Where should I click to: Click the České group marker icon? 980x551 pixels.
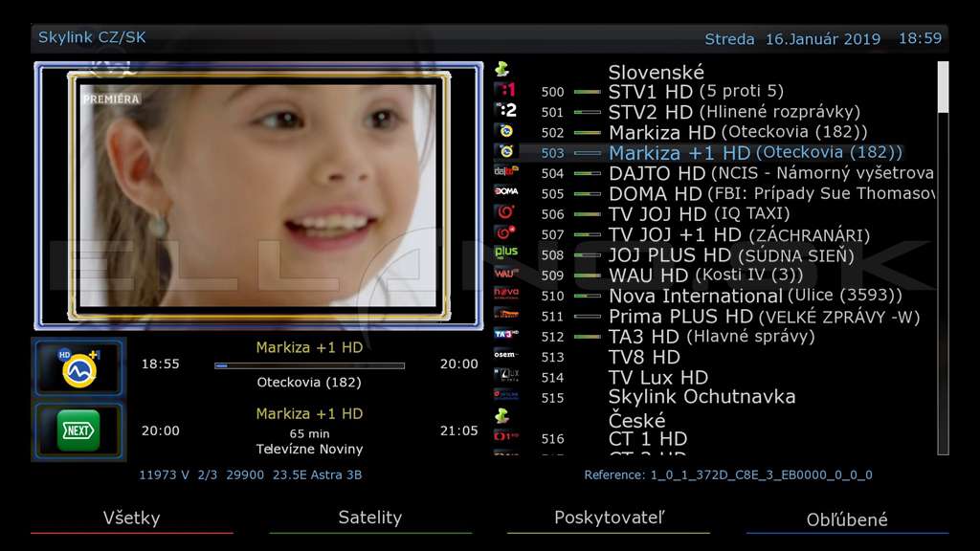501,415
